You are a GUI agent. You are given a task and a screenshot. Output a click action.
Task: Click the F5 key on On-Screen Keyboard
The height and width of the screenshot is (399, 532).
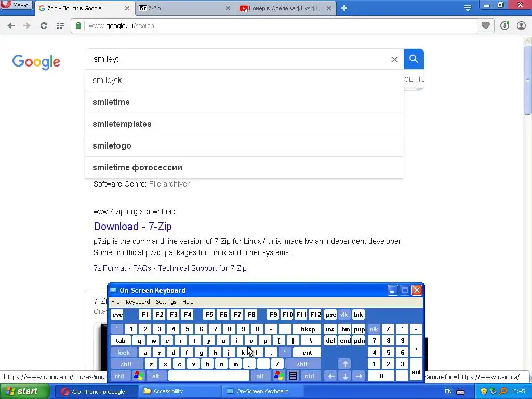[209, 314]
